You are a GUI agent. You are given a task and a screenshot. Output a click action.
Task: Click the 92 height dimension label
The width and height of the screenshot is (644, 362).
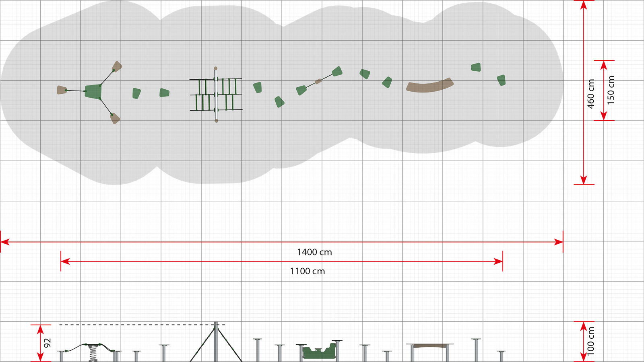47,343
